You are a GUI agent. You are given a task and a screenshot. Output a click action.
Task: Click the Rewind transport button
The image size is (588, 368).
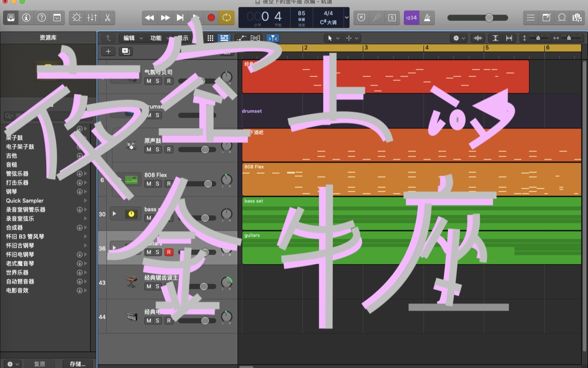pyautogui.click(x=150, y=18)
